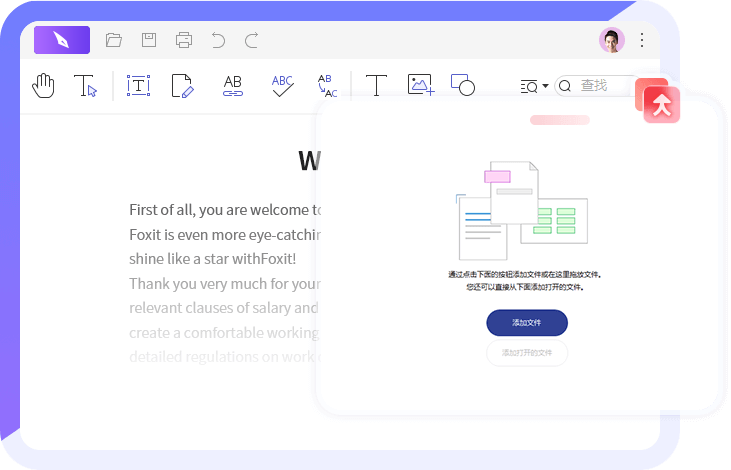The height and width of the screenshot is (470, 731).
Task: Open the user profile avatar
Action: click(x=611, y=40)
